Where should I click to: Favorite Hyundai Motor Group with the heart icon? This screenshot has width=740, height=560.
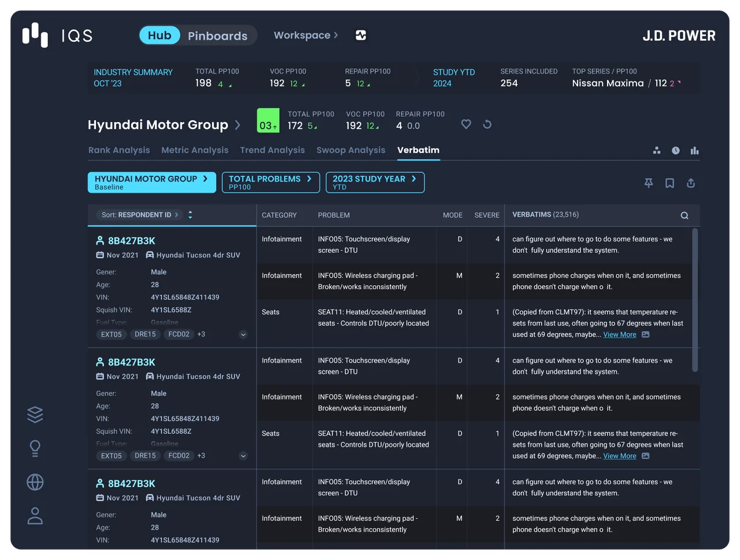[x=466, y=124]
